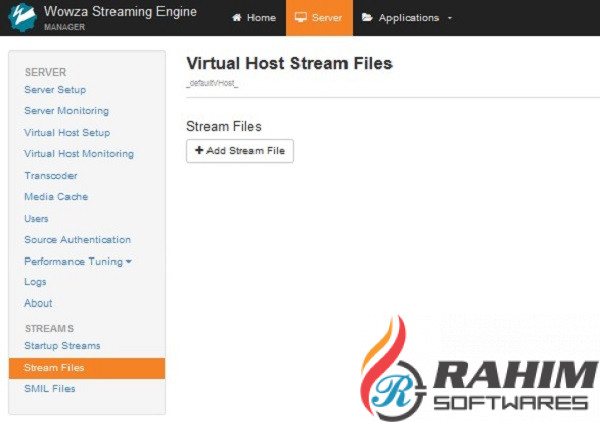Click the Applications folder icon
This screenshot has width=600, height=422.
tap(367, 17)
